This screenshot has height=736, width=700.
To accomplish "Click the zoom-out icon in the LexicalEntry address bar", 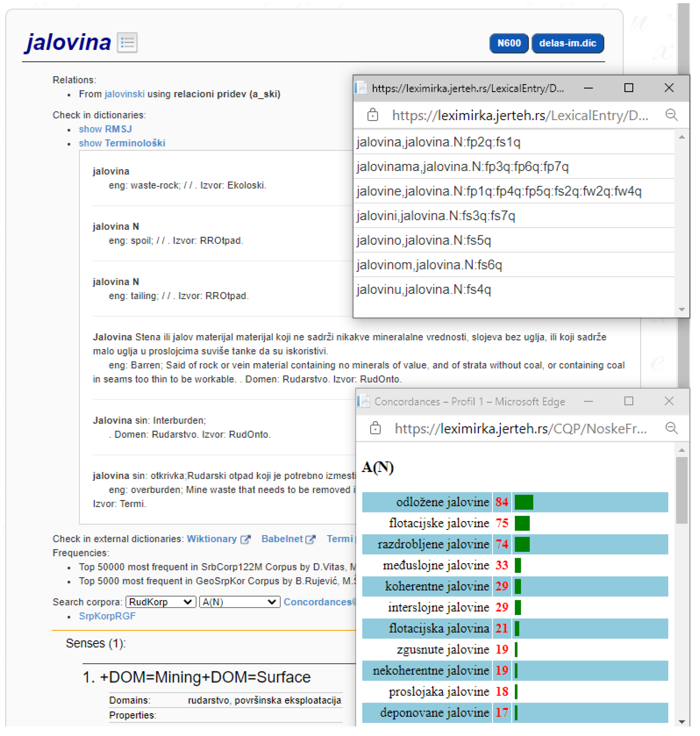I will coord(672,115).
